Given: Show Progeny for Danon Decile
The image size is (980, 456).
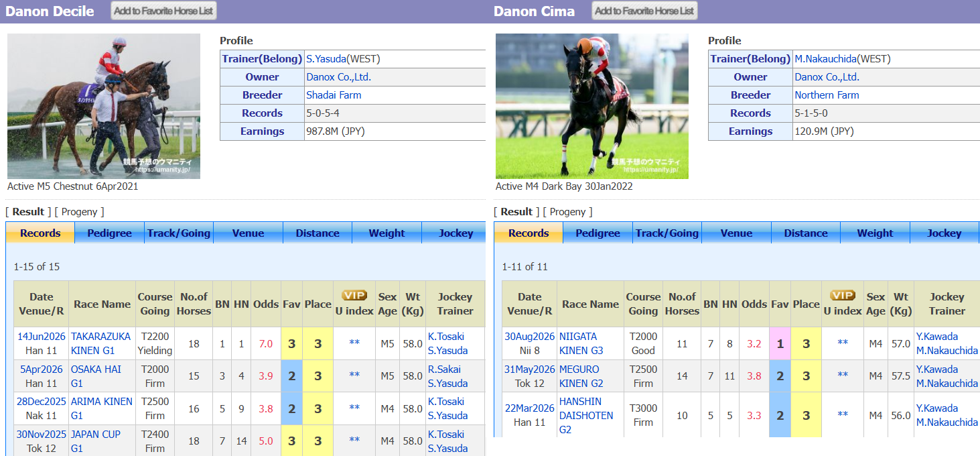Looking at the screenshot, I should click(x=80, y=212).
